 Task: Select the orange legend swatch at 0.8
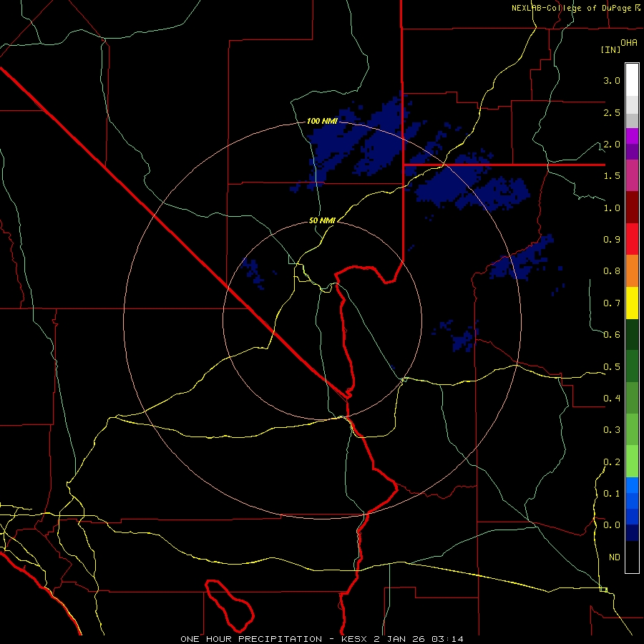(x=632, y=271)
